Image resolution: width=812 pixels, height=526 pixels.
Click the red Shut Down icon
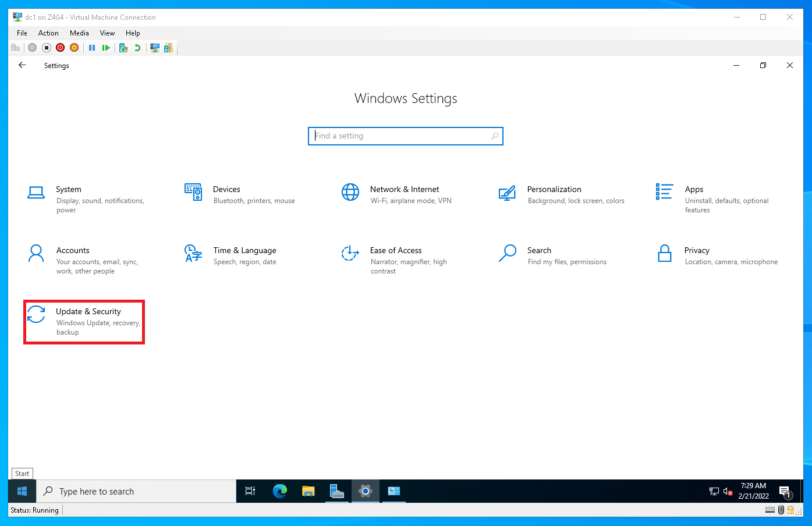click(x=61, y=48)
